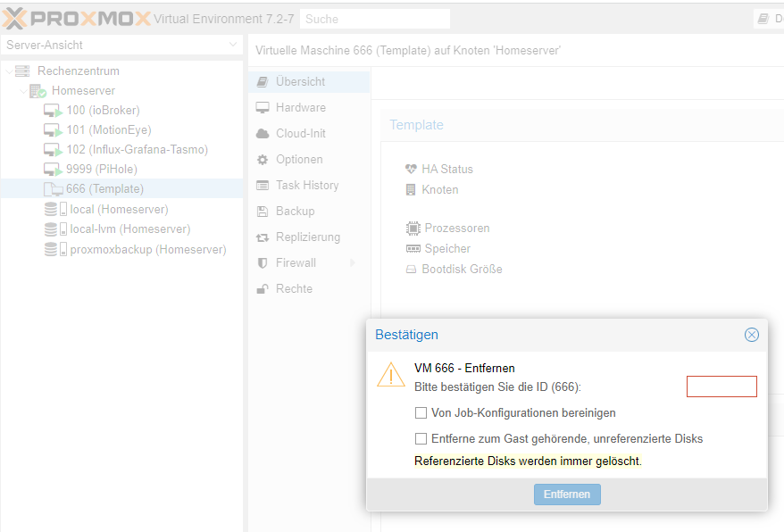
Task: Open the Task History menu item
Action: pyautogui.click(x=309, y=186)
